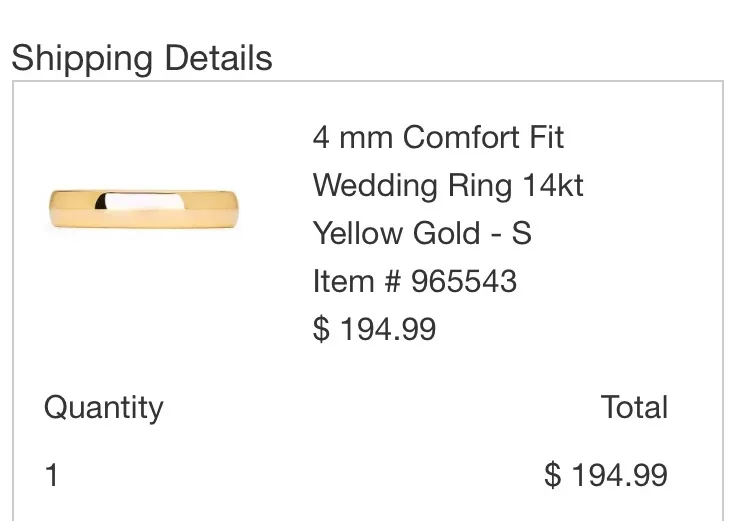This screenshot has height=521, width=742.
Task: Select the Total column label
Action: tap(634, 407)
